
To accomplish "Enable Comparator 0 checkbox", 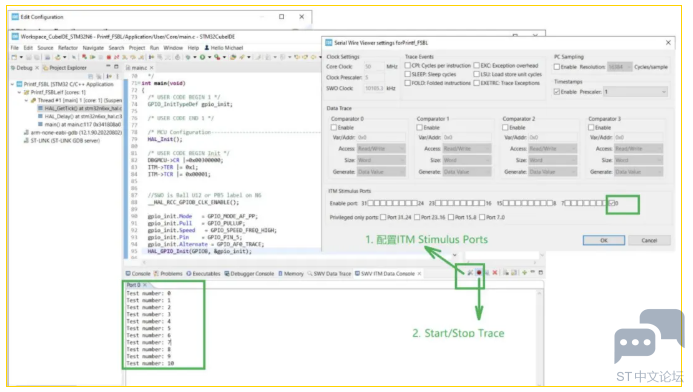I will coord(334,127).
